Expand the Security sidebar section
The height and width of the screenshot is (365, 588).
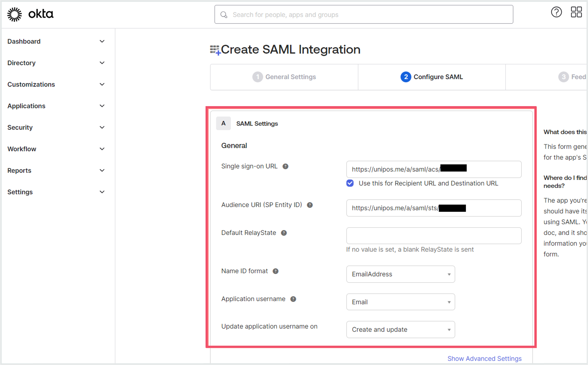pos(56,127)
